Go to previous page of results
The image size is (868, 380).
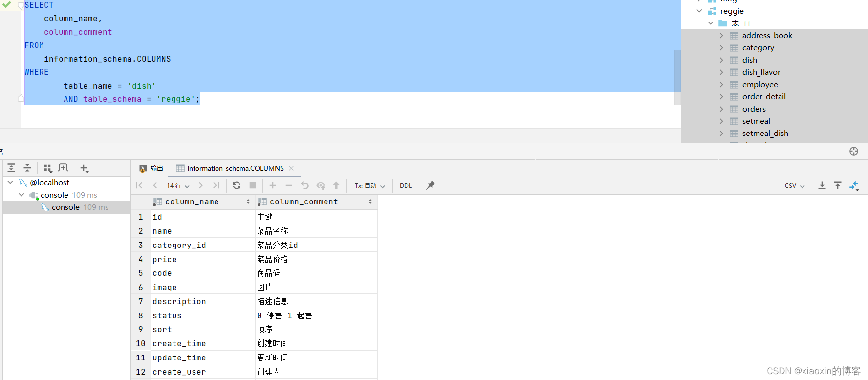[x=155, y=186]
